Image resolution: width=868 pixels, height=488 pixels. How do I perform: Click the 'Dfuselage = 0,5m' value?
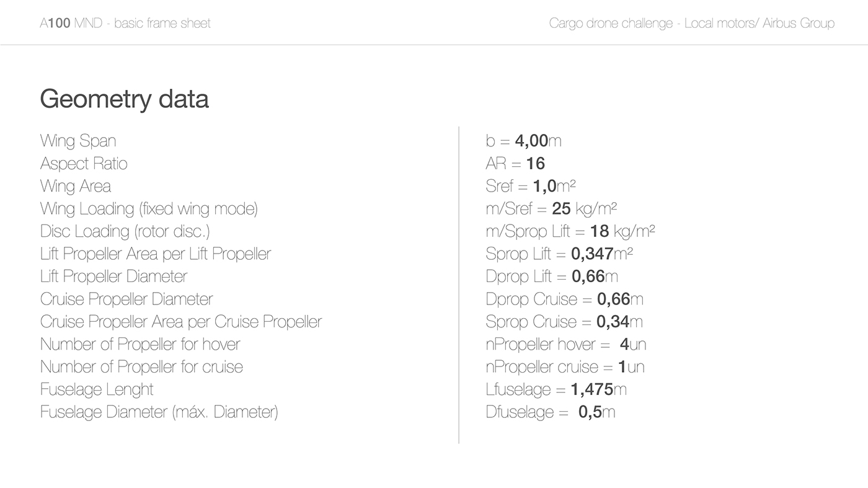tap(551, 412)
